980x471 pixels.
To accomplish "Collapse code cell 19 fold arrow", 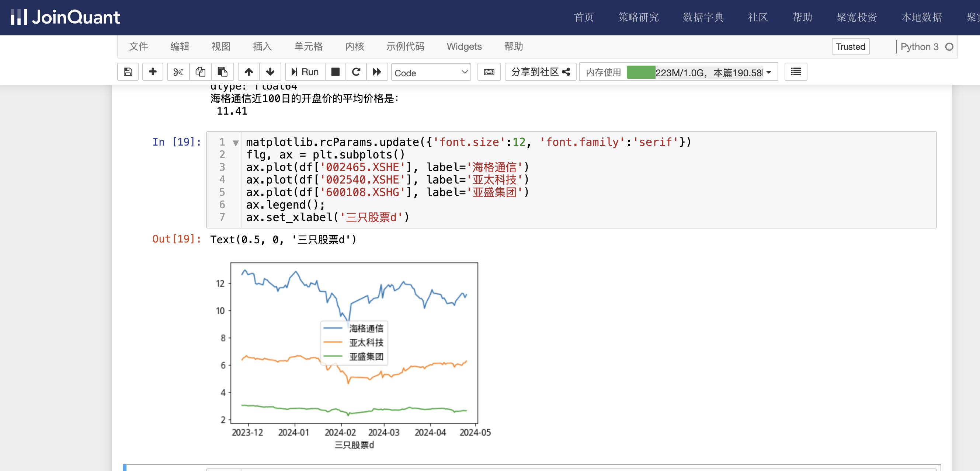I will [x=236, y=143].
